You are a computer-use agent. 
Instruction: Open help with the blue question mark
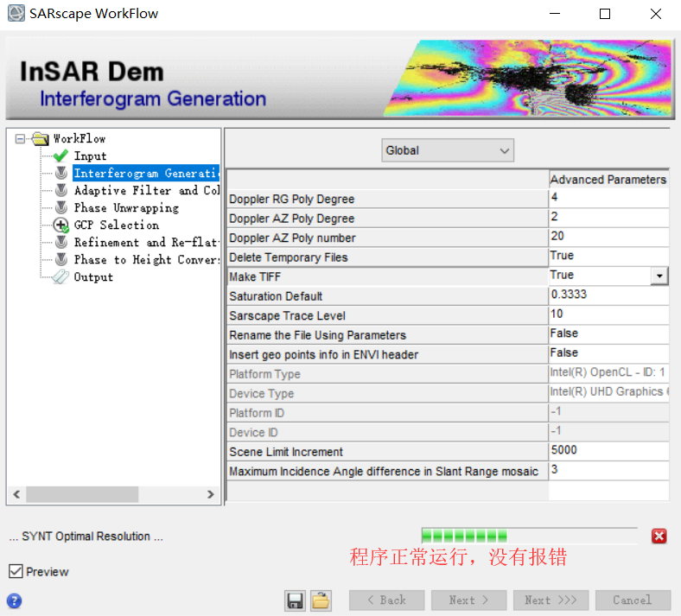(x=15, y=600)
